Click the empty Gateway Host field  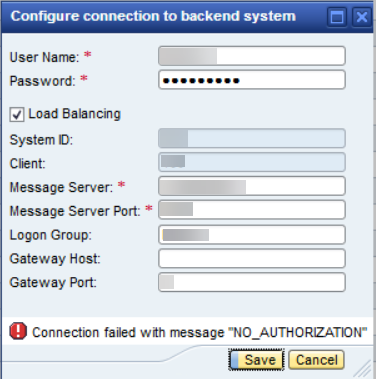(252, 259)
